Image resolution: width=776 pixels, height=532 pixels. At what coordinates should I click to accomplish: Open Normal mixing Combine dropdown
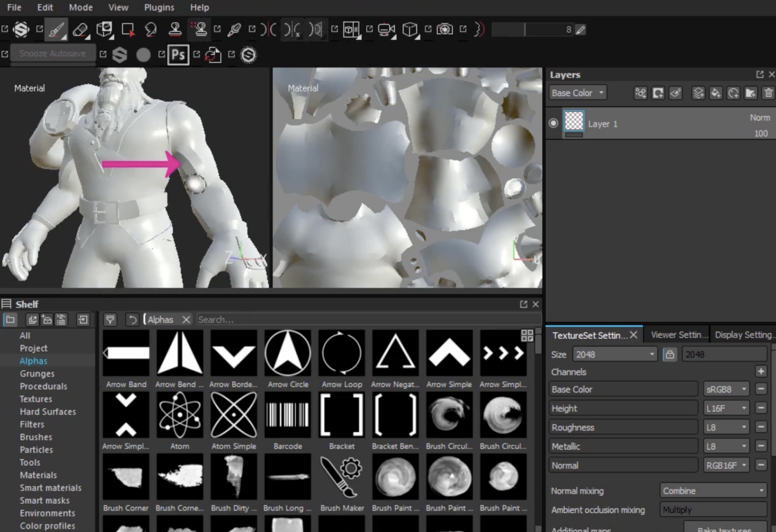(x=714, y=491)
